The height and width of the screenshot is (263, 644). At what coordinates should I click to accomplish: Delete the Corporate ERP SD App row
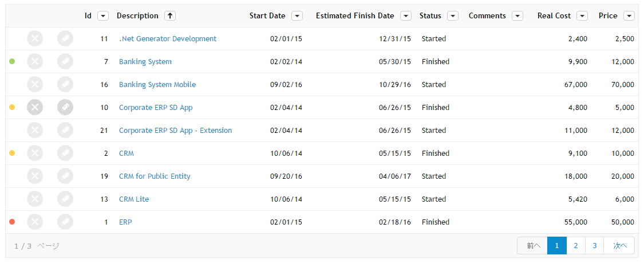click(x=35, y=108)
